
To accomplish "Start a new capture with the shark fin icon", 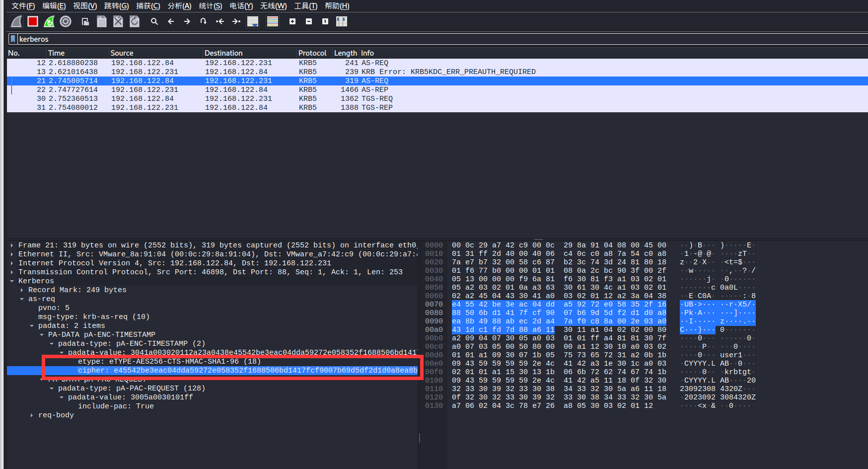I will click(16, 21).
